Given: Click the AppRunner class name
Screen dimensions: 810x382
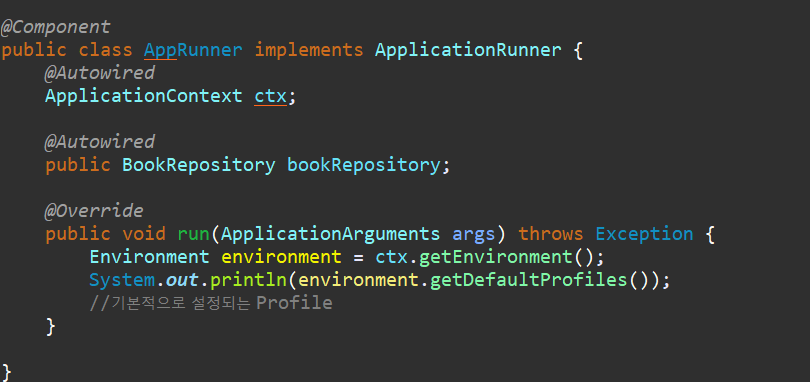Looking at the screenshot, I should click(193, 50).
